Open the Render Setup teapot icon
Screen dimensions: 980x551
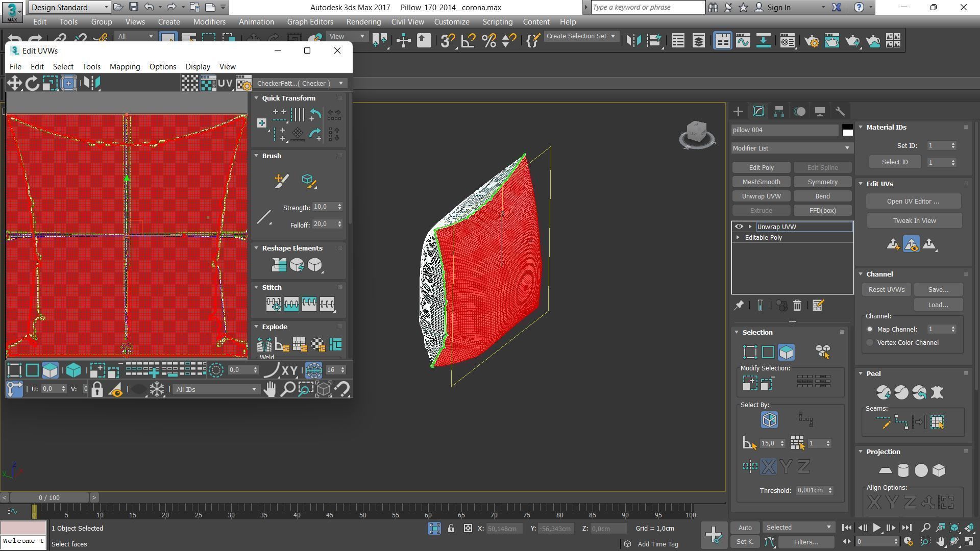[x=812, y=41]
